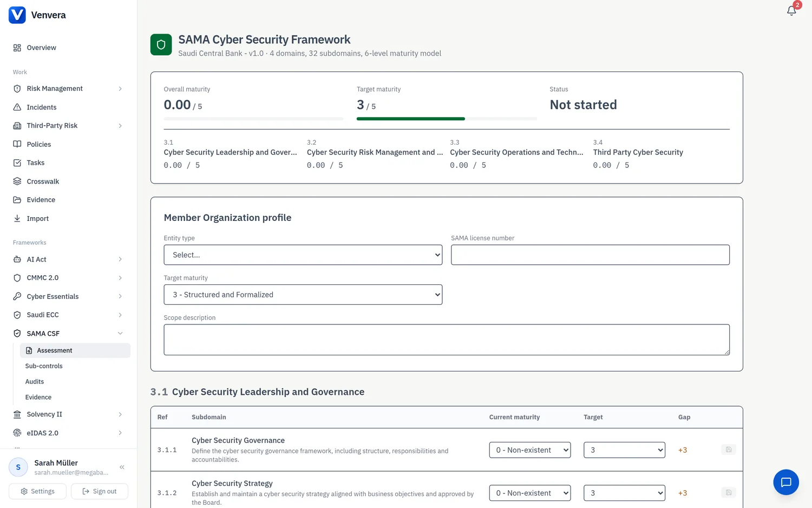Click the Incidents warning triangle icon
The width and height of the screenshot is (812, 508).
(17, 107)
